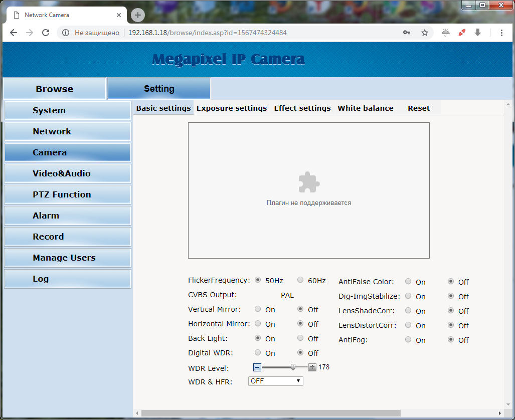Viewport: 515px width, 420px height.
Task: Click the browser back arrow
Action: [x=14, y=33]
